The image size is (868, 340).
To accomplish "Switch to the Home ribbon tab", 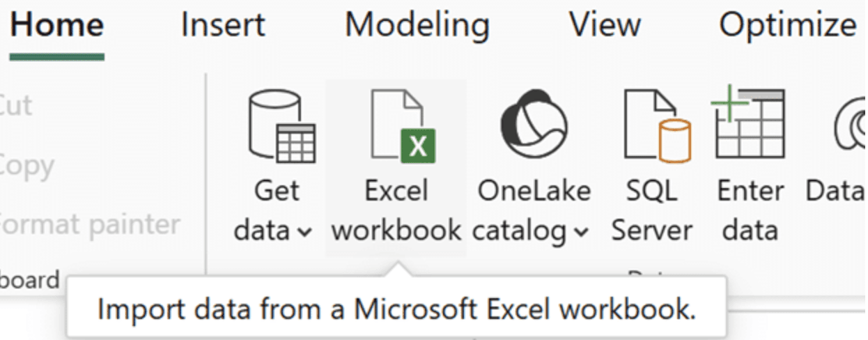I will click(57, 25).
